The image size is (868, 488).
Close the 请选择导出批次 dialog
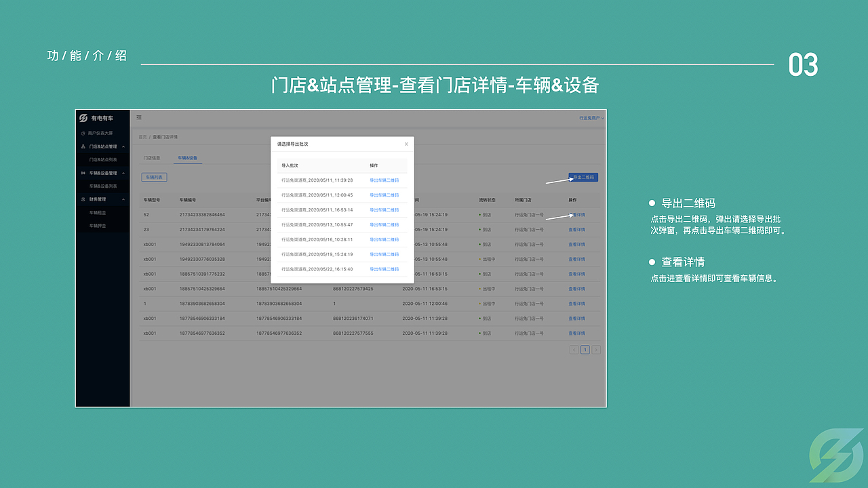point(406,144)
